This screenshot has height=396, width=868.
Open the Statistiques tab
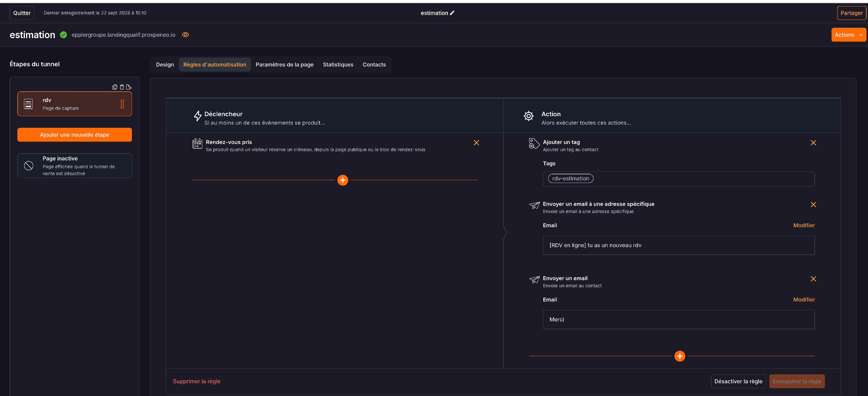tap(338, 64)
